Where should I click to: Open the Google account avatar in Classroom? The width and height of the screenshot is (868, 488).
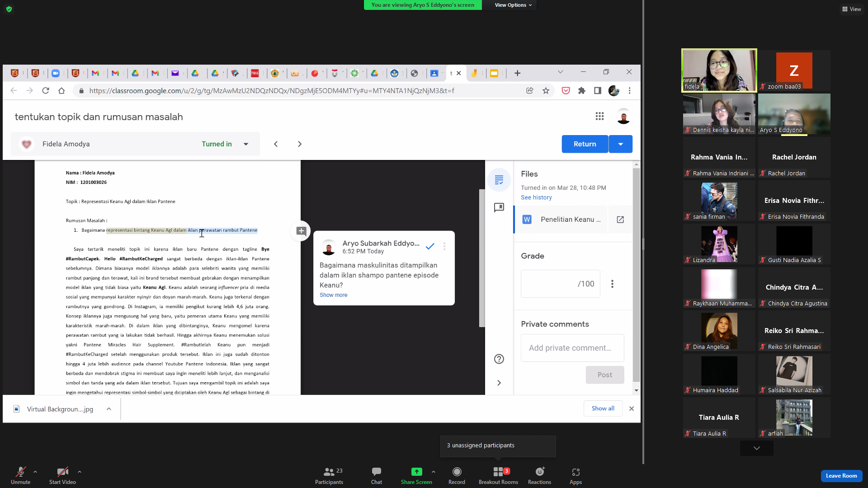coord(623,117)
